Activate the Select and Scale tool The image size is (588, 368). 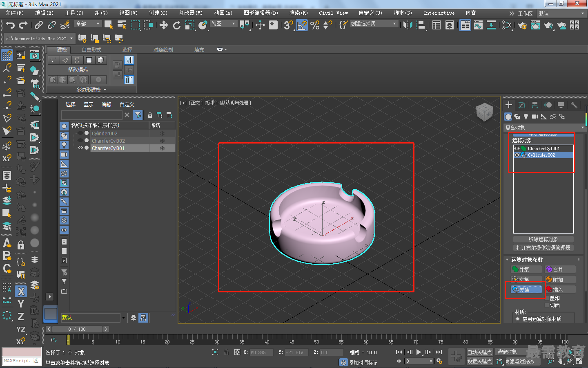[x=190, y=25]
